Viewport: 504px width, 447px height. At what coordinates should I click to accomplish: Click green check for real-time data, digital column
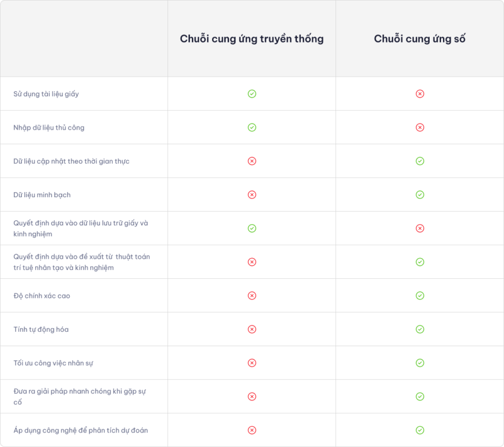pos(420,161)
